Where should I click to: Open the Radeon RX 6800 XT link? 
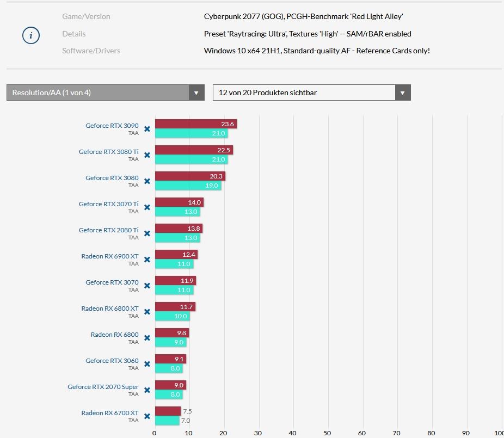point(110,309)
